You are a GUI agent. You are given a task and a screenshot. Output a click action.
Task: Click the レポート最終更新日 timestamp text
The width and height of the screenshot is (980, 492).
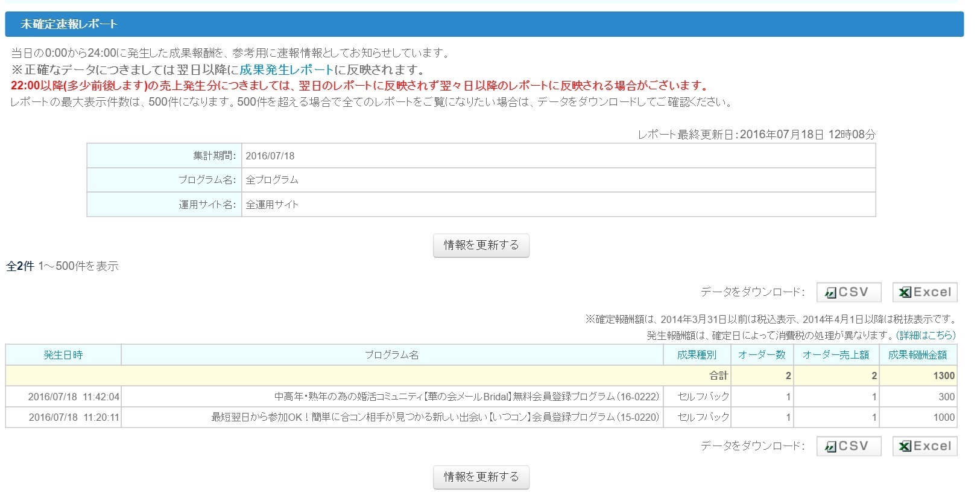[x=756, y=135]
